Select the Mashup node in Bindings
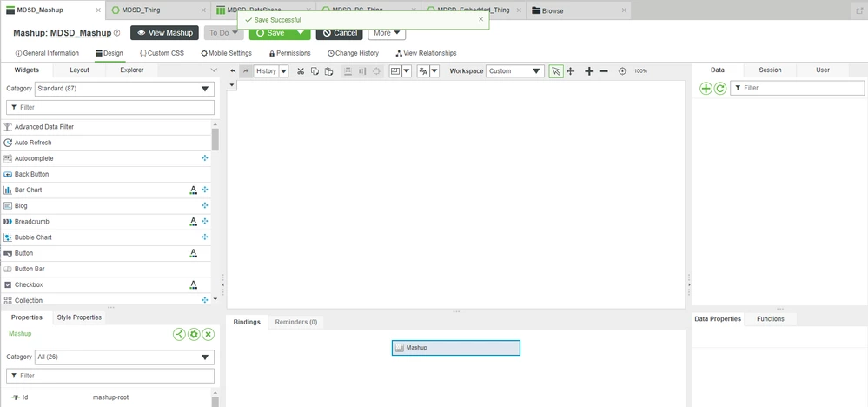The image size is (868, 407). point(455,348)
